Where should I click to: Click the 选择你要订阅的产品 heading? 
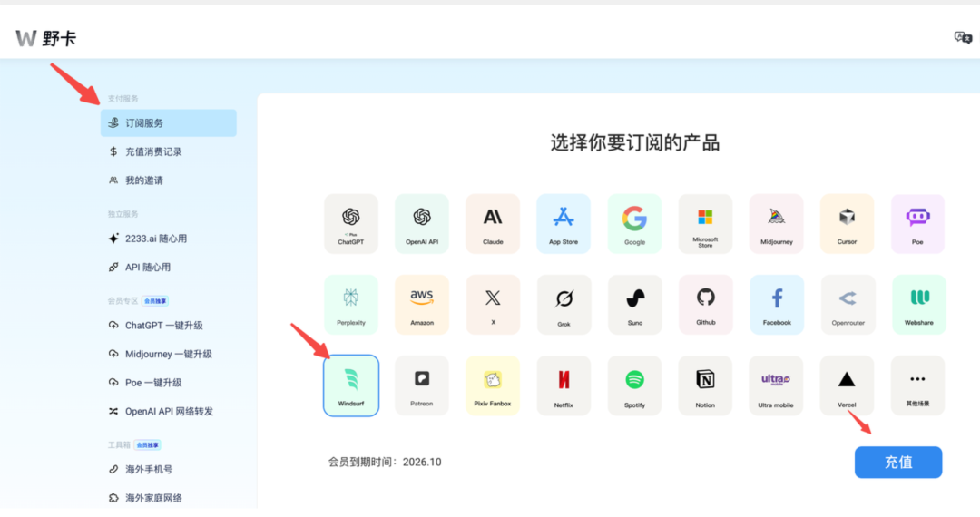(635, 143)
